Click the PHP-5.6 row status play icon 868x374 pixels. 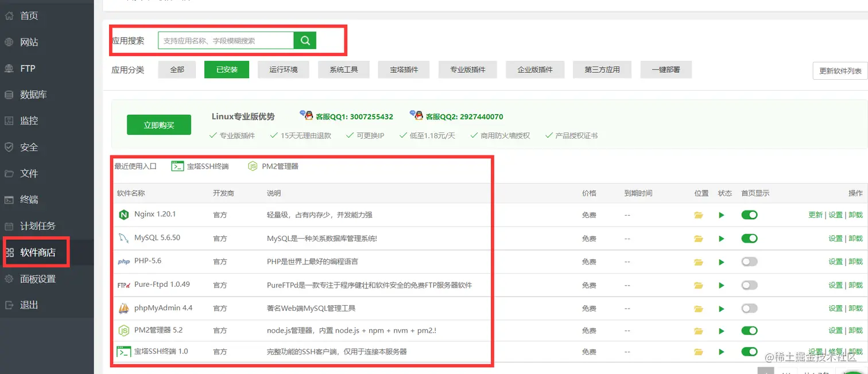[x=722, y=262]
